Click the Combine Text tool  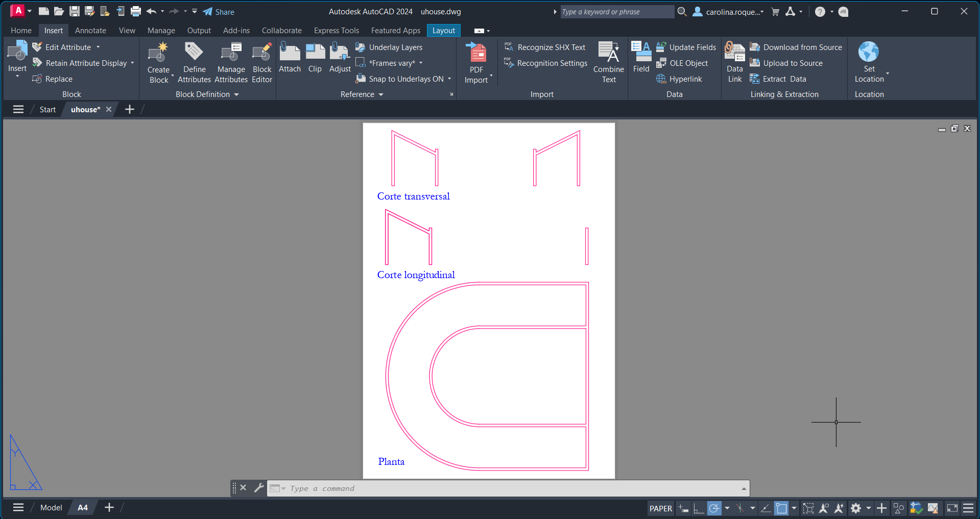pos(609,63)
